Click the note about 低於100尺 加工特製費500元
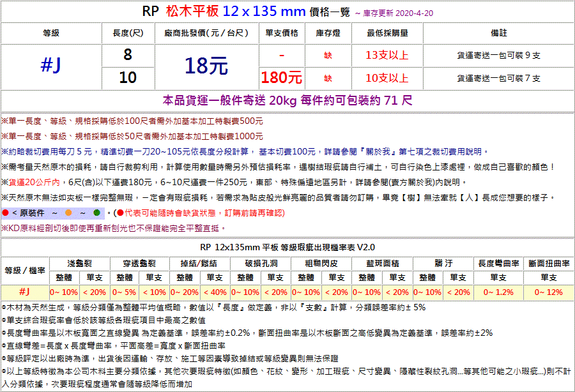This screenshot has width=575, height=392. point(132,121)
